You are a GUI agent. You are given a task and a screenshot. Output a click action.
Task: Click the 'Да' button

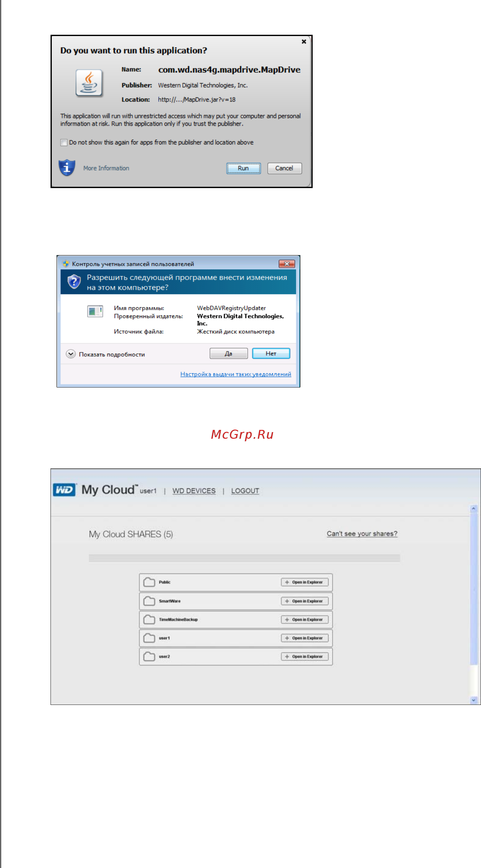pos(229,353)
